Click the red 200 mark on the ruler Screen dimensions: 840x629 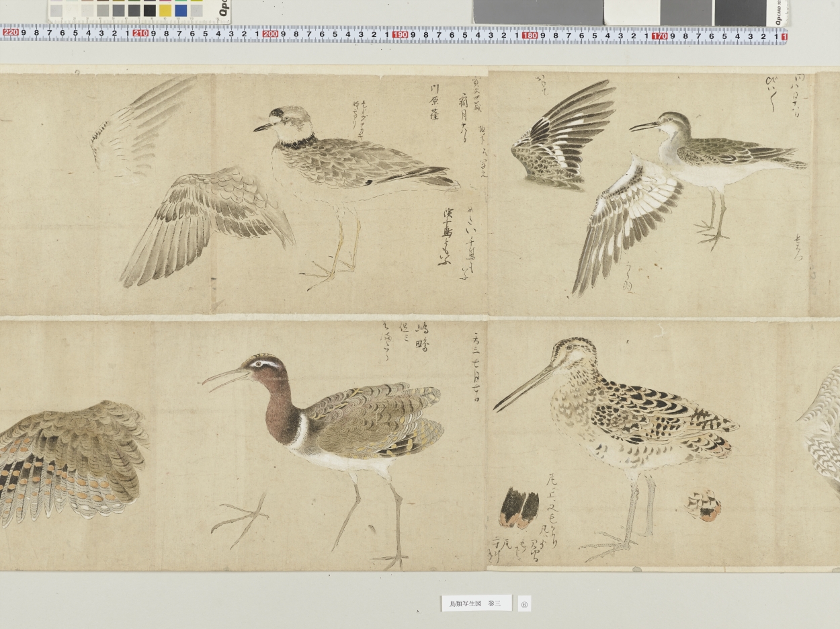coord(270,34)
